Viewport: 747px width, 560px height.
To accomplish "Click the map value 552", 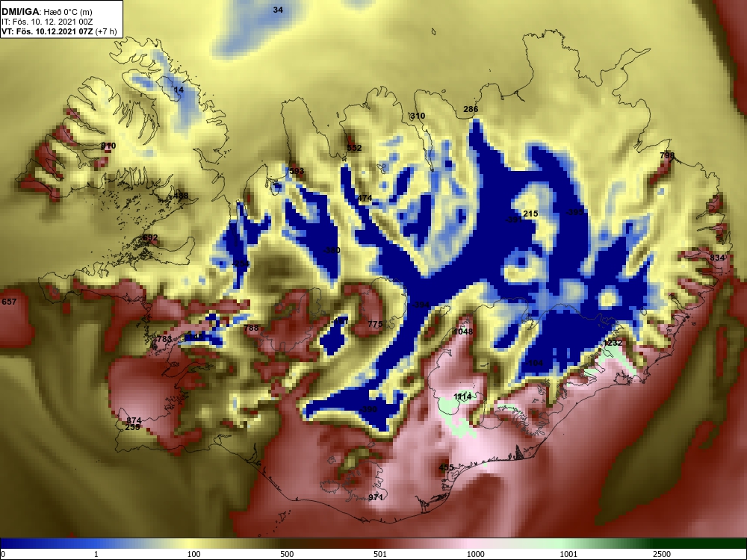I will point(354,148).
